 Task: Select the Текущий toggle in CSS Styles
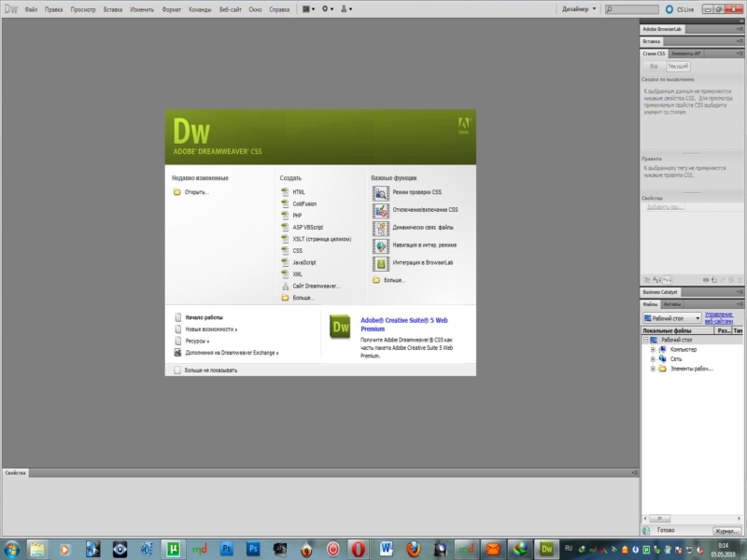pyautogui.click(x=678, y=66)
